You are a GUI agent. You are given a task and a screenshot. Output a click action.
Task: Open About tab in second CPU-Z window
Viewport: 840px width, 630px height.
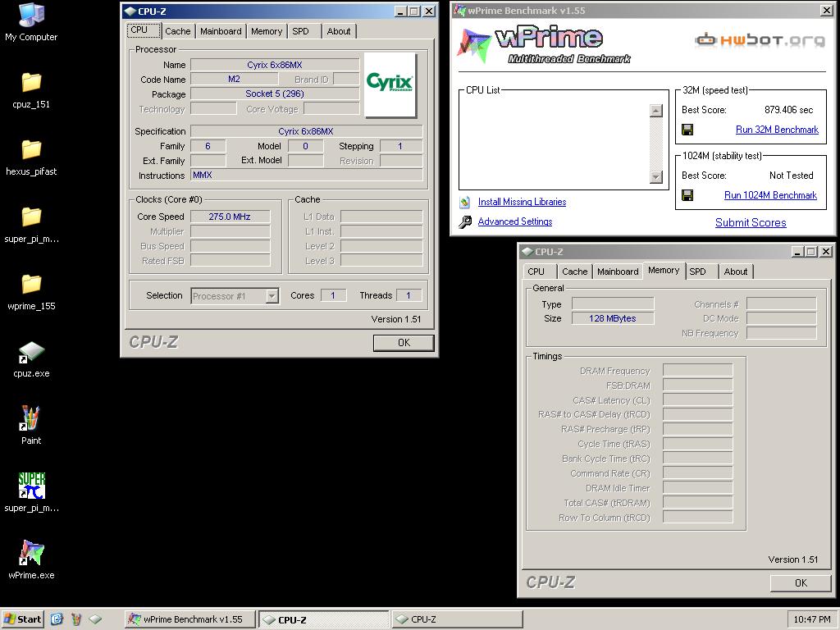tap(736, 271)
